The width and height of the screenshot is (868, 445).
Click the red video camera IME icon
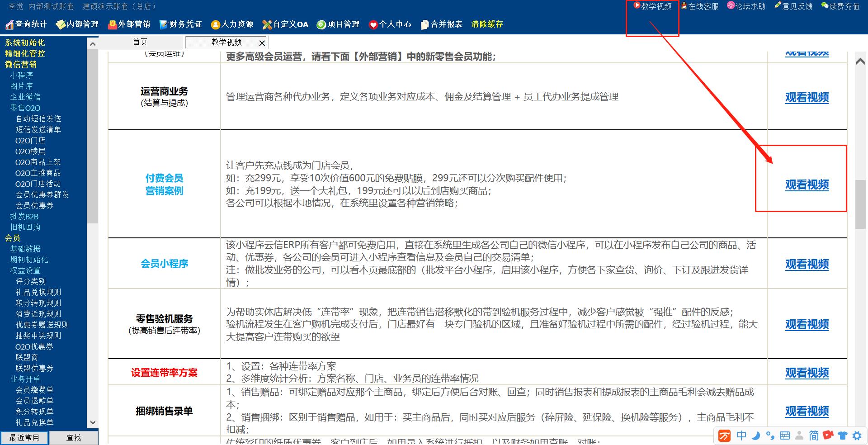[x=828, y=436]
